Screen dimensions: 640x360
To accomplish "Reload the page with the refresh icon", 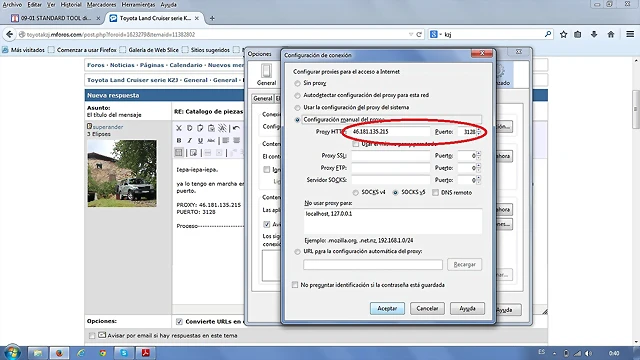I will [419, 35].
